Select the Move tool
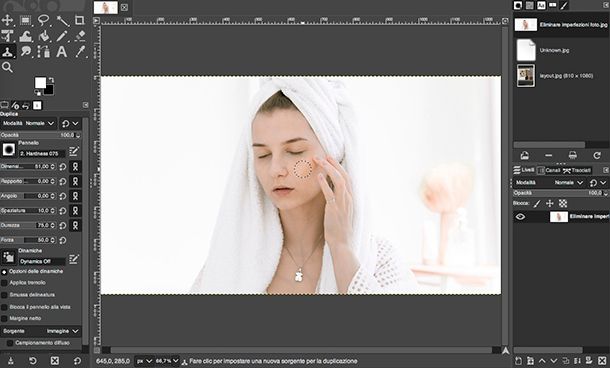Image resolution: width=610 pixels, height=368 pixels. (x=7, y=20)
